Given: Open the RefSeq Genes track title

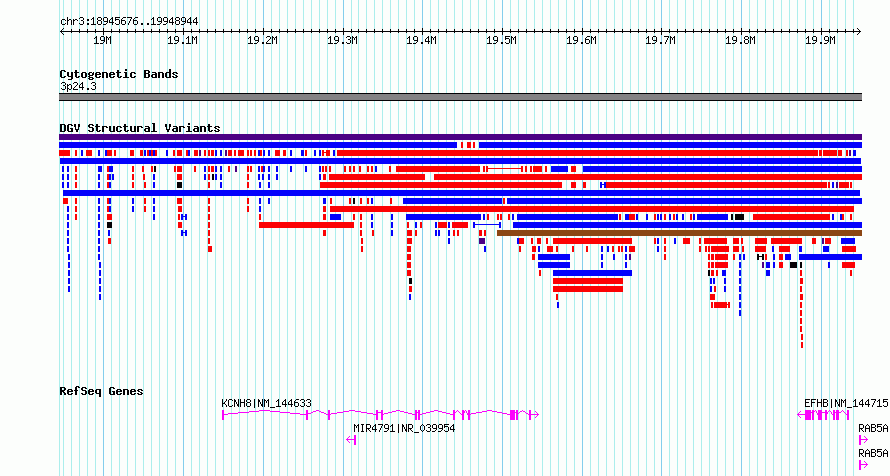Looking at the screenshot, I should (x=101, y=391).
